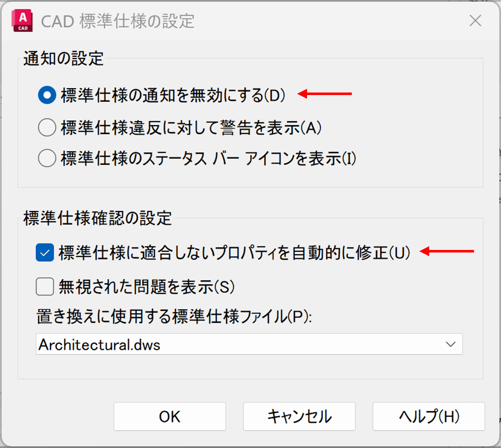Click the checkmark icon in the blue checkbox
Screen dimensions: 501x448
(x=45, y=253)
